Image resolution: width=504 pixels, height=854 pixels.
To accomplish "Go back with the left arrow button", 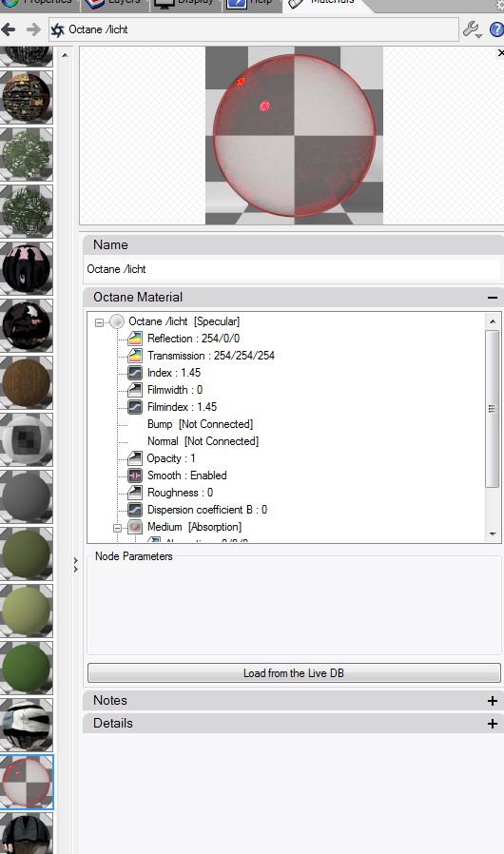I will (9, 29).
